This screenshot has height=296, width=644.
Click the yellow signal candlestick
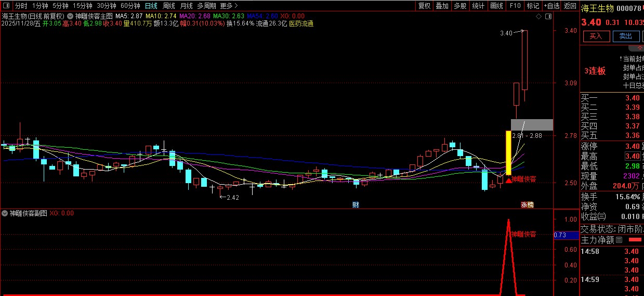coord(508,152)
